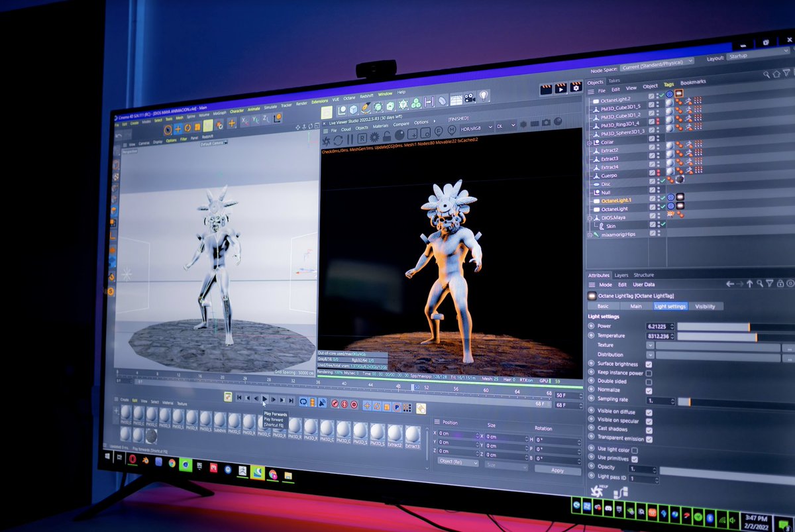Screen dimensions: 795x532
Task: Open the Octane menu in menu bar
Action: pyautogui.click(x=349, y=98)
